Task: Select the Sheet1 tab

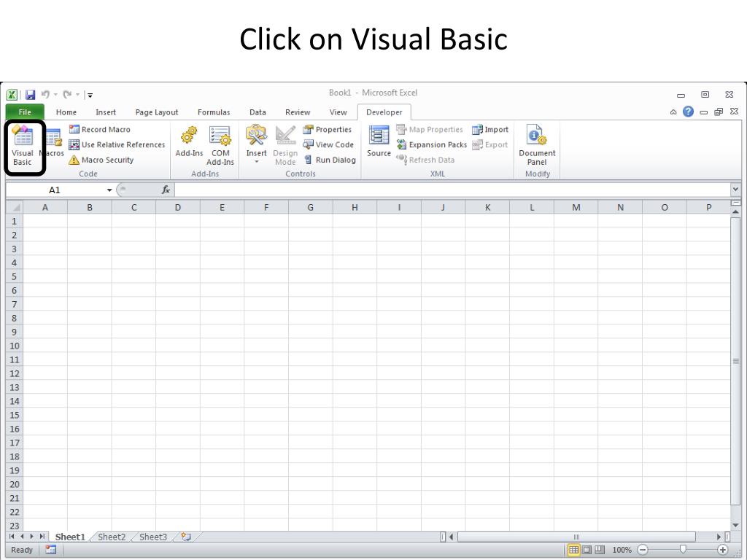Action: 70,537
